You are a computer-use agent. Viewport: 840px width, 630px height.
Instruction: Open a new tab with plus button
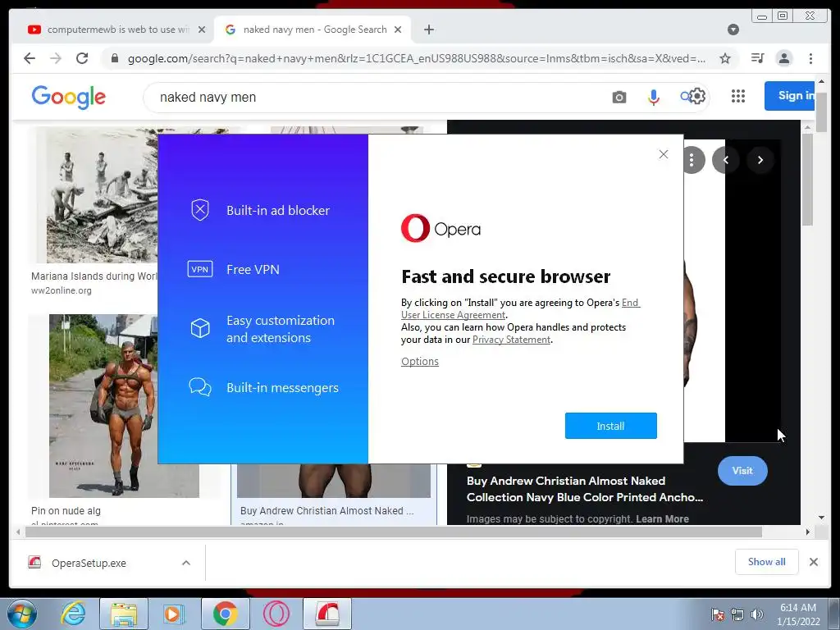click(428, 30)
